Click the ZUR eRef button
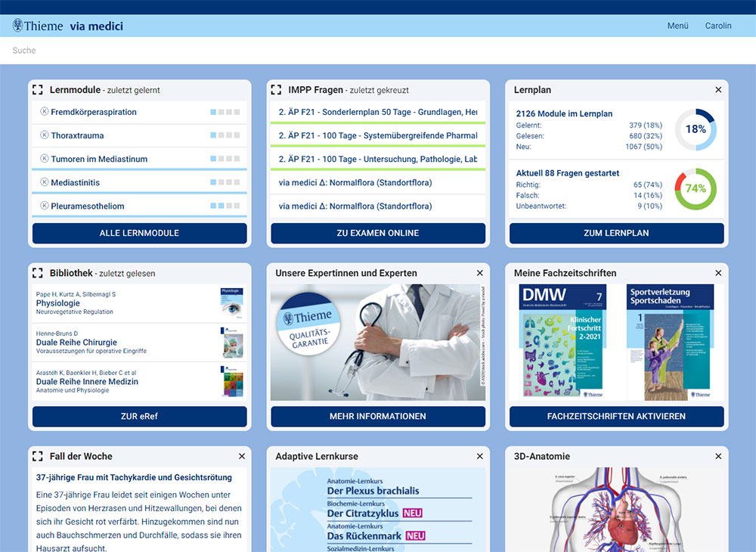The width and height of the screenshot is (756, 552). point(139,416)
